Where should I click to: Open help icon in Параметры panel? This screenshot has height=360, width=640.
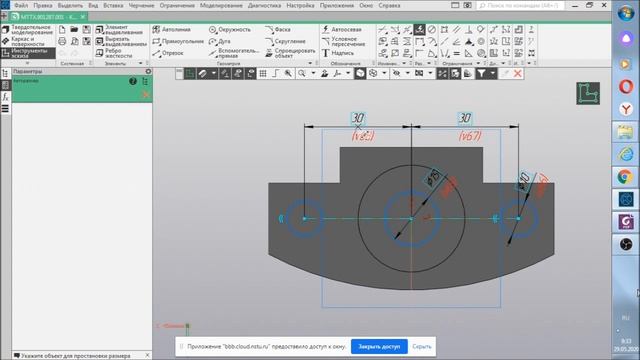pyautogui.click(x=133, y=81)
